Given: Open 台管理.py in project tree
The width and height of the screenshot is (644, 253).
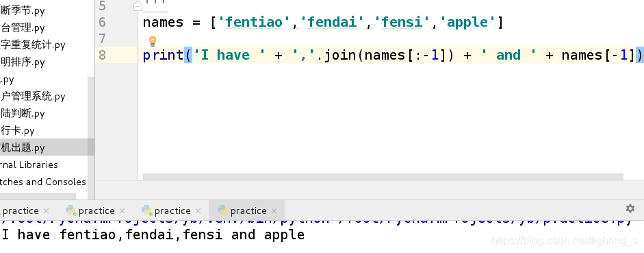Looking at the screenshot, I should click(23, 28).
